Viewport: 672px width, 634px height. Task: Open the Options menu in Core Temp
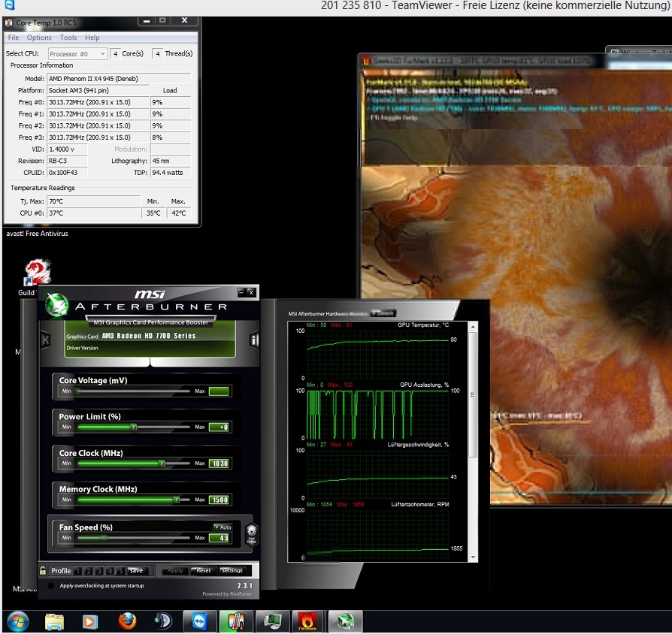39,38
